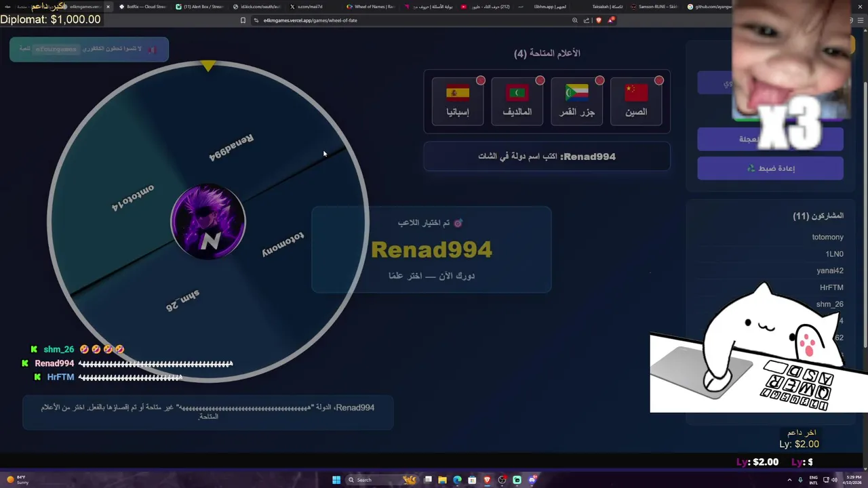The image size is (868, 488).
Task: Click the totomony wheel segment
Action: point(283,245)
